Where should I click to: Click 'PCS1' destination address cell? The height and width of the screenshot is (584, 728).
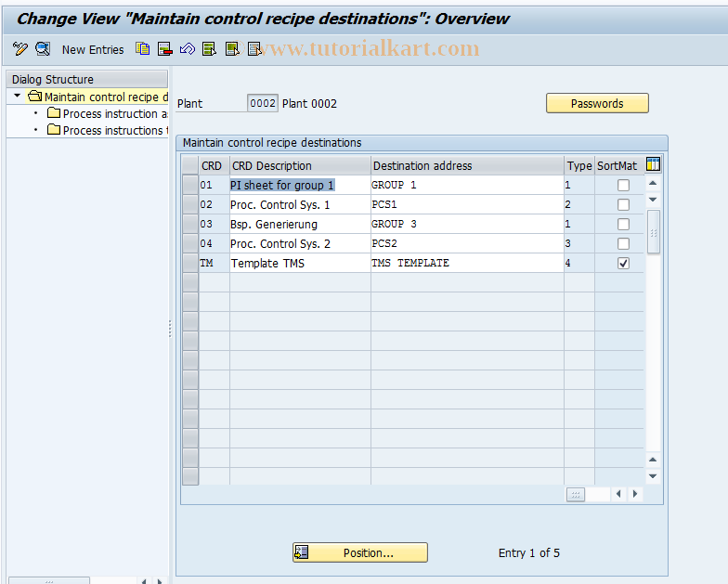tap(467, 204)
